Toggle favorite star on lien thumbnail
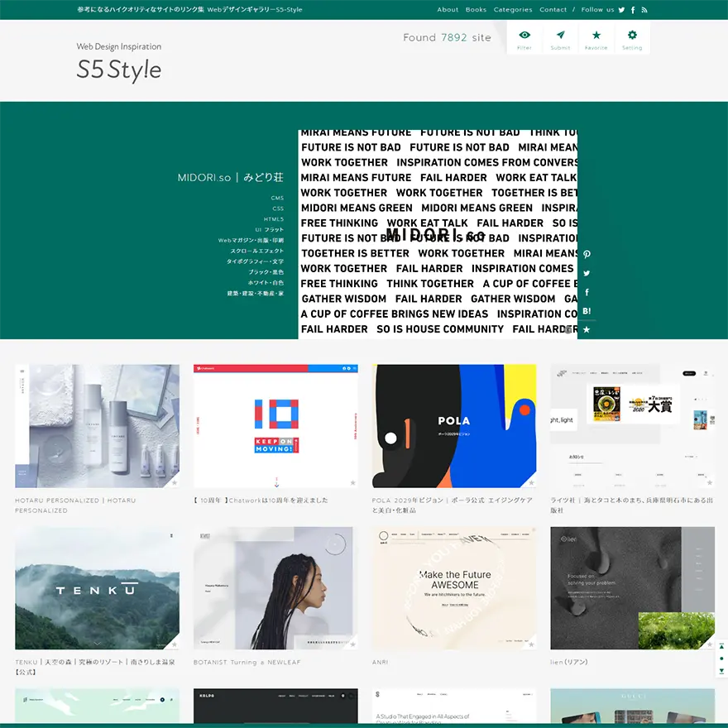 (x=710, y=644)
